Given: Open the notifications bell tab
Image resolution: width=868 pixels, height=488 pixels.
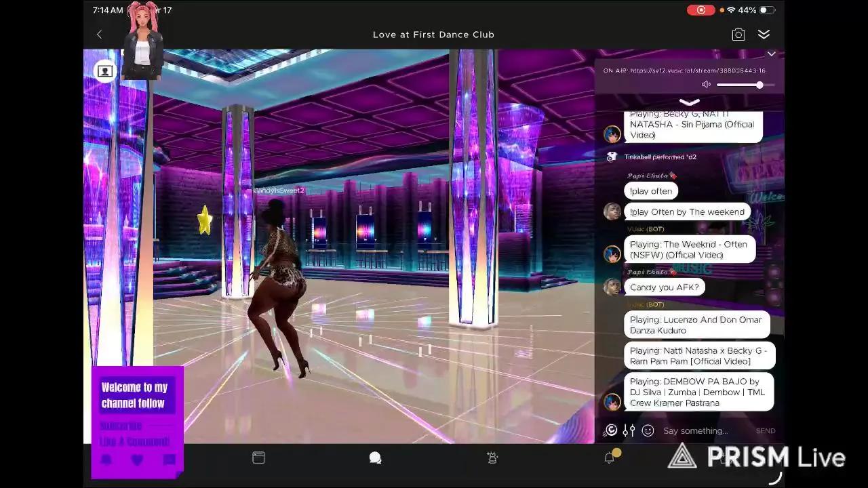Looking at the screenshot, I should (x=610, y=457).
